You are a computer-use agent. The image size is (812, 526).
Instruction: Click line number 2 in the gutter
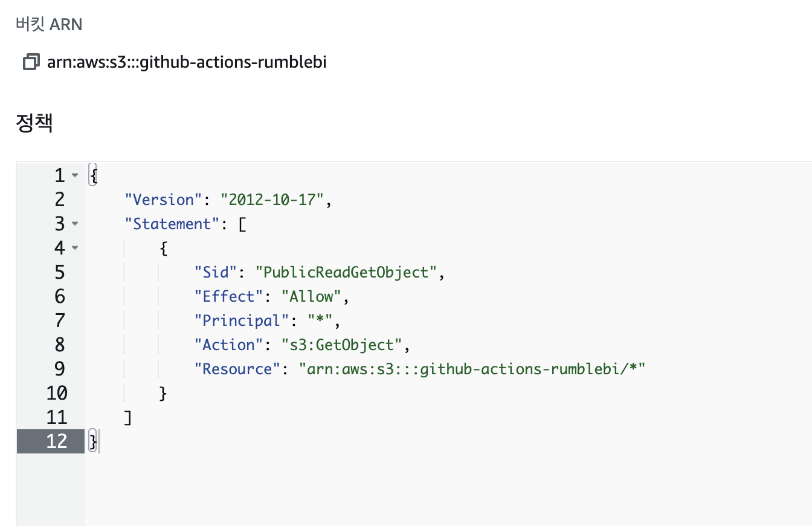(59, 200)
